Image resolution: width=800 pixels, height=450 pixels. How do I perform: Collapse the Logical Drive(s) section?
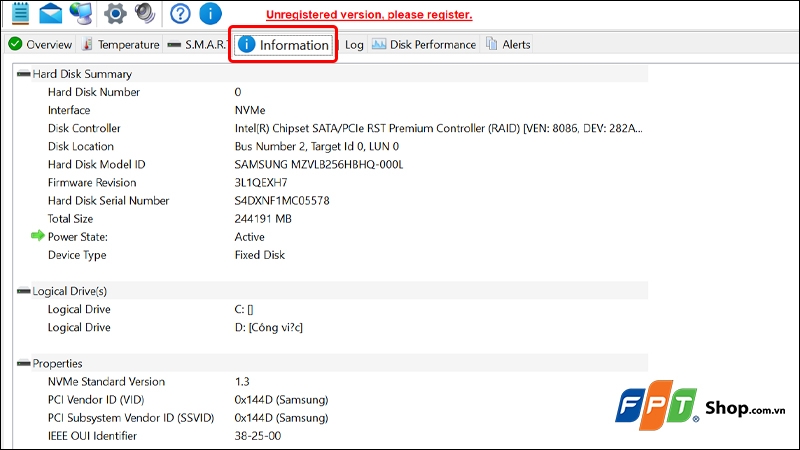(23, 291)
